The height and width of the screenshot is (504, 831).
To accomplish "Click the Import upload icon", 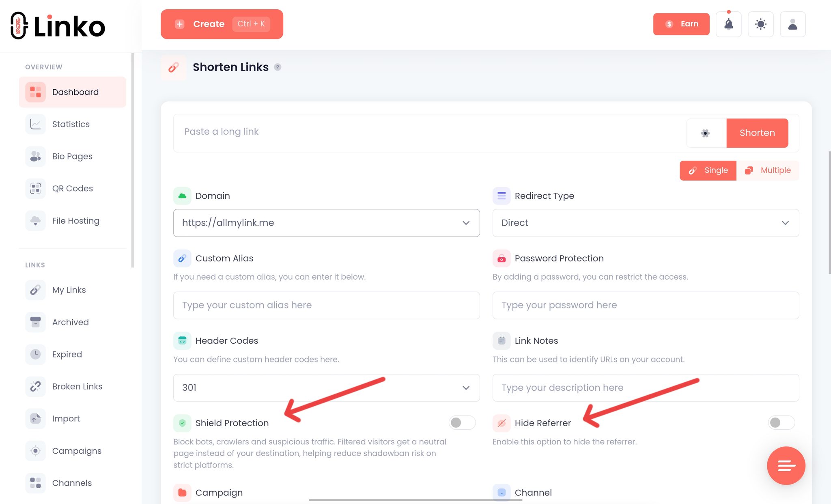I will (35, 418).
